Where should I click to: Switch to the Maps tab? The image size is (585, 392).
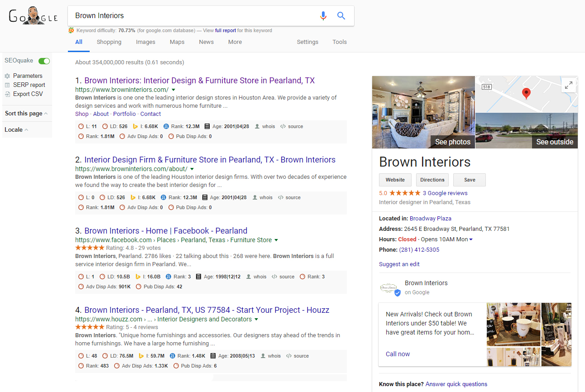(x=177, y=42)
